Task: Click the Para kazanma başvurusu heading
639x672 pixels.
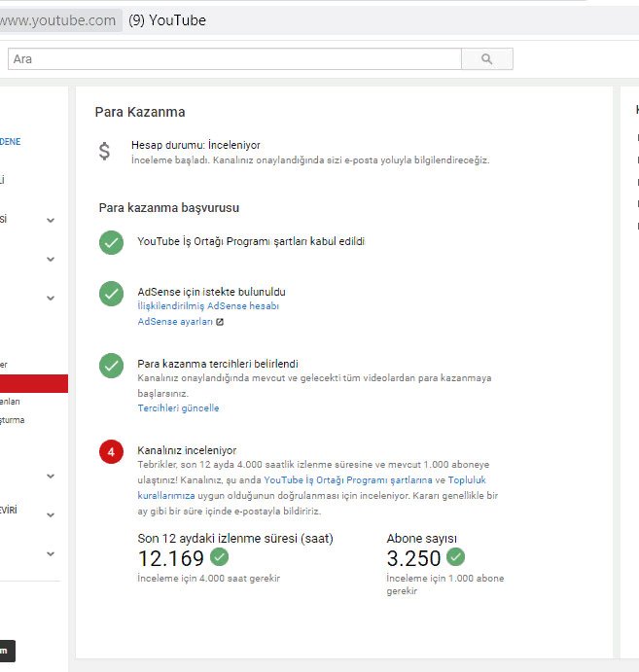Action: pos(169,208)
